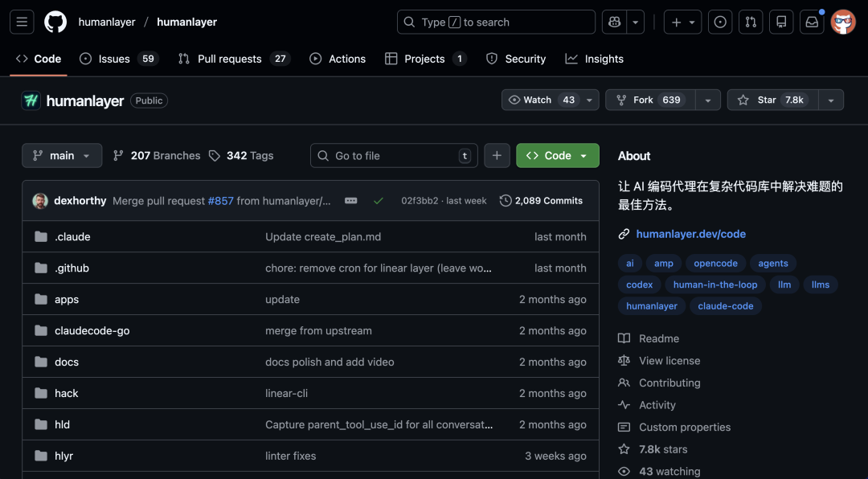Click 'linter fixes' commit message
The width and height of the screenshot is (868, 479).
pos(291,456)
